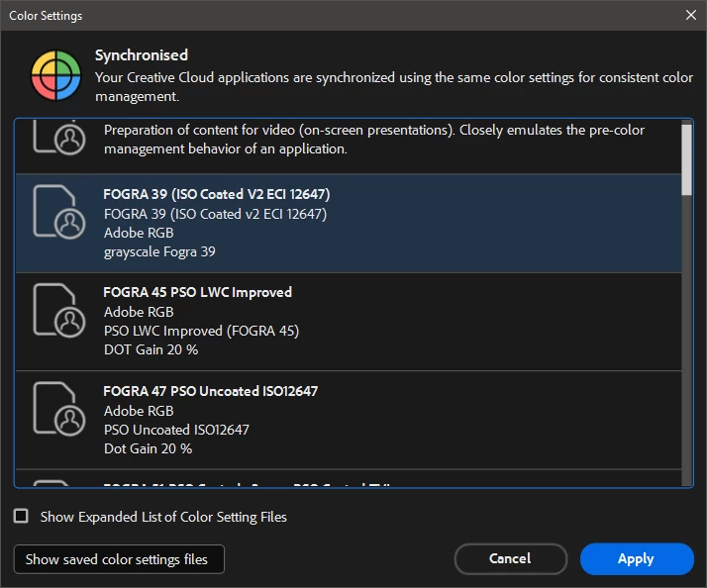Screen dimensions: 707x588
Task: Click 'PSO LWC Improved (FOGRA 45)' text
Action: (202, 331)
